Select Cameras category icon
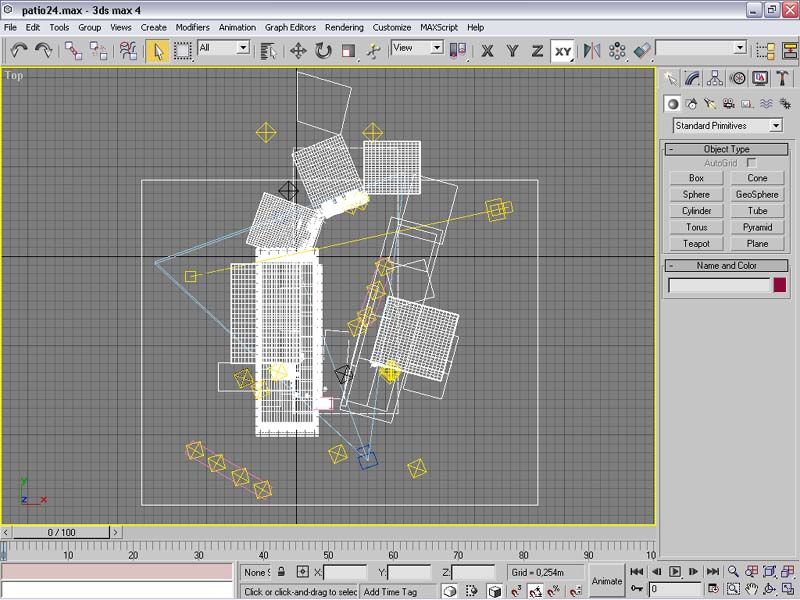Viewport: 800px width, 600px height. 729,104
